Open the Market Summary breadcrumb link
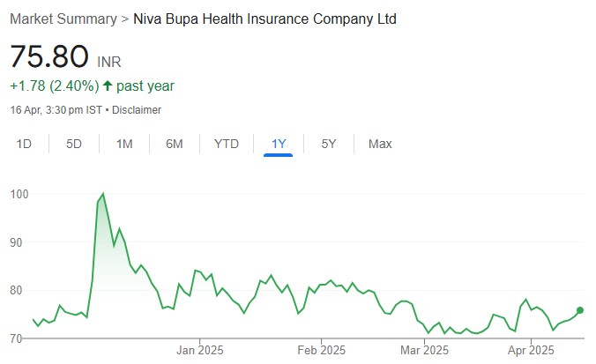 coord(63,19)
